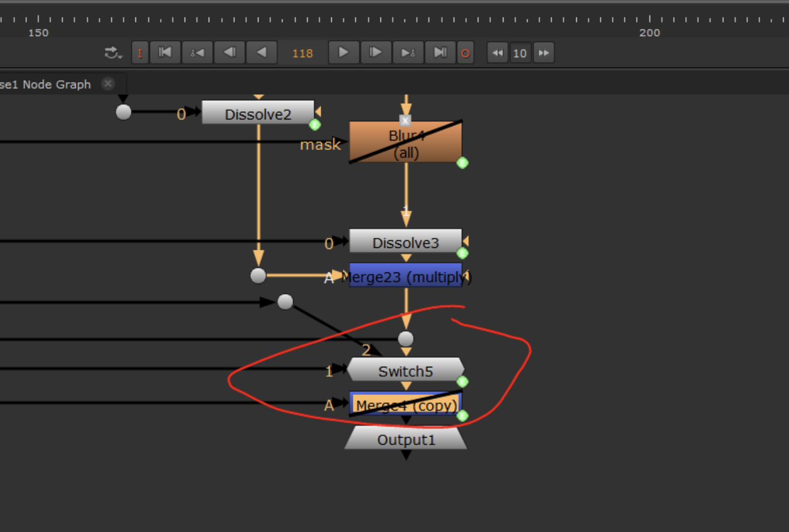This screenshot has height=532, width=789.
Task: Click the green indicator on Switch5
Action: (462, 382)
